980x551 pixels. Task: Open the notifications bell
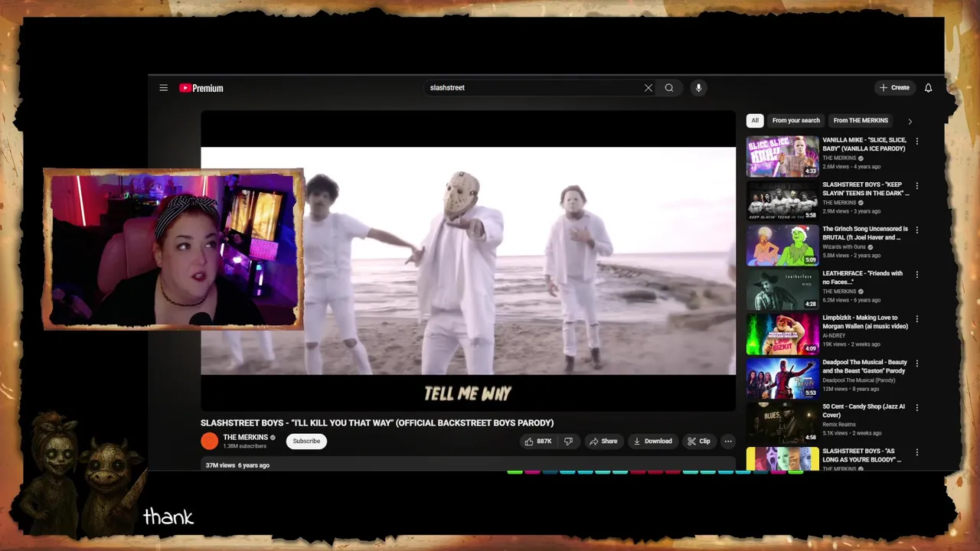[928, 88]
